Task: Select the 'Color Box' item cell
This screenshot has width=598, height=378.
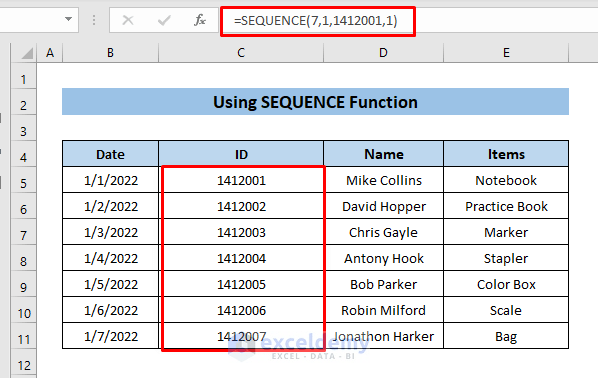Action: click(x=506, y=284)
